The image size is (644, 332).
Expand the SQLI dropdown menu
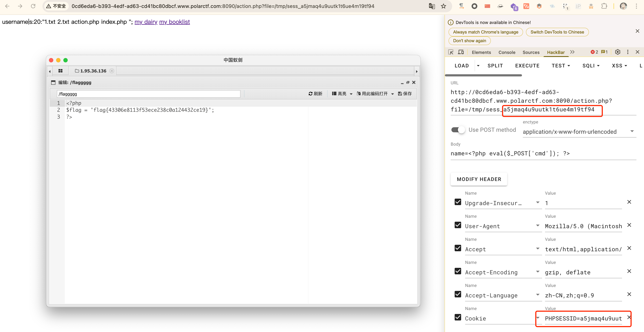pos(591,66)
